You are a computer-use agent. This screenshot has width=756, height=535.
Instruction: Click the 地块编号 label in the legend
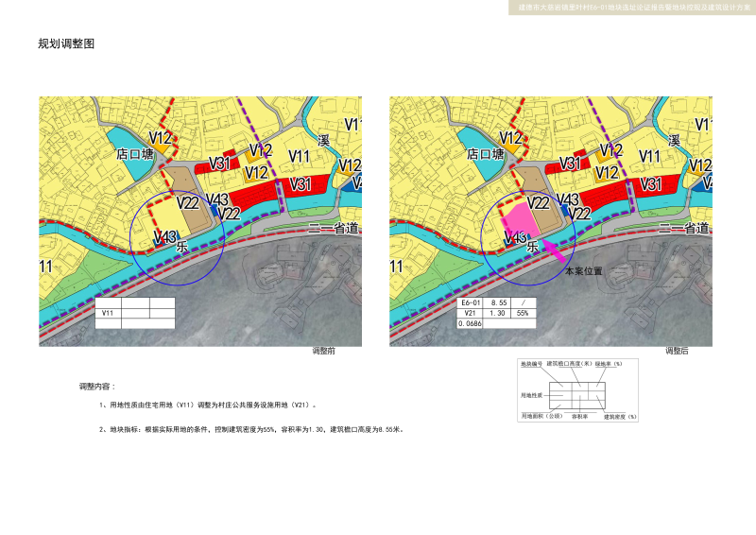(532, 364)
